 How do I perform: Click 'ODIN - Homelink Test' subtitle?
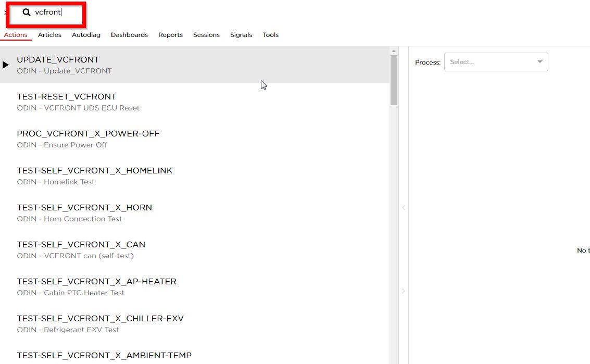(x=56, y=182)
